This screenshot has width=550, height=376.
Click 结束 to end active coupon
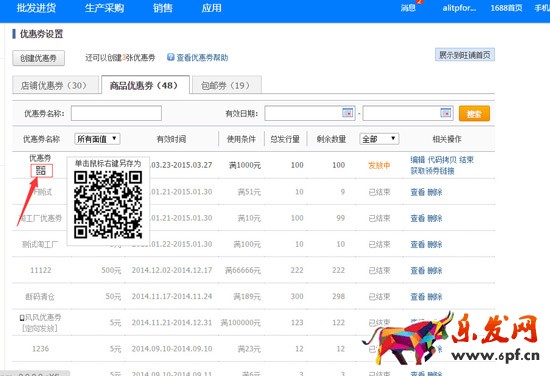pos(467,160)
